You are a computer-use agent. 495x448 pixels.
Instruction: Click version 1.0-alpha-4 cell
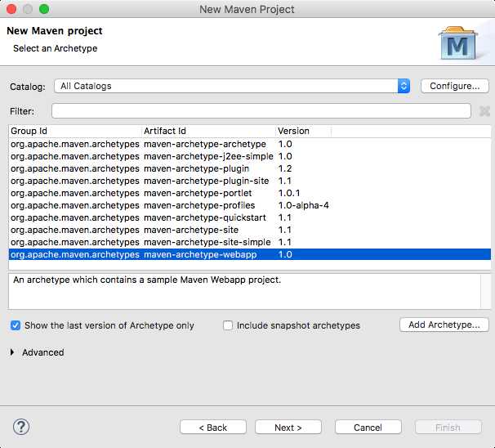[303, 205]
